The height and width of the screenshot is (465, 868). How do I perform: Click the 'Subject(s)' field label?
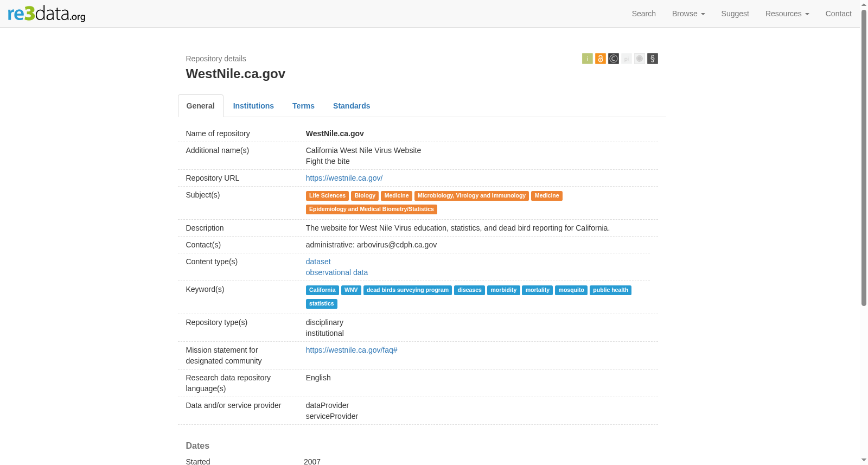point(203,195)
